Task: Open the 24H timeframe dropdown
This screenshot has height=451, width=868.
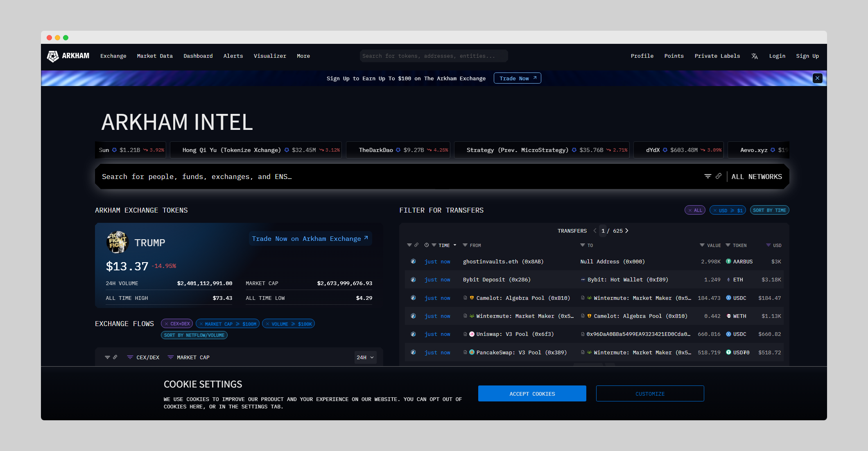Action: (x=365, y=357)
